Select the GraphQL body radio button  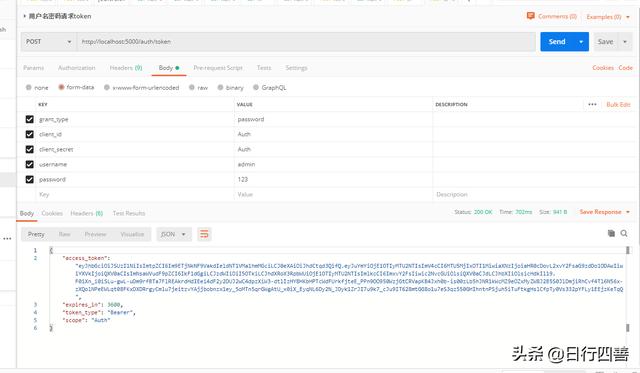coord(256,87)
